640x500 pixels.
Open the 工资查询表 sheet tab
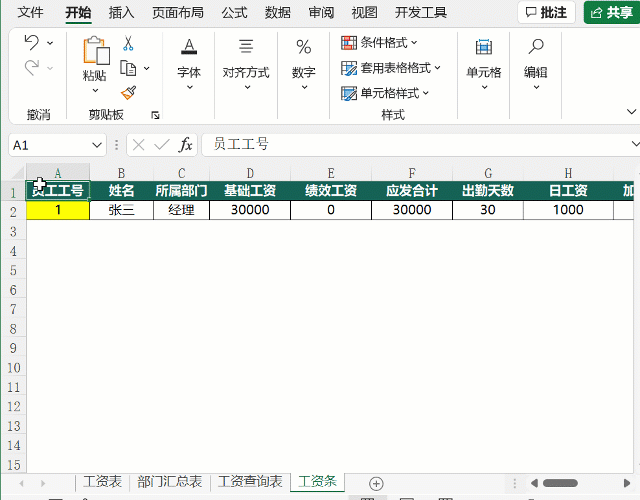tap(250, 482)
